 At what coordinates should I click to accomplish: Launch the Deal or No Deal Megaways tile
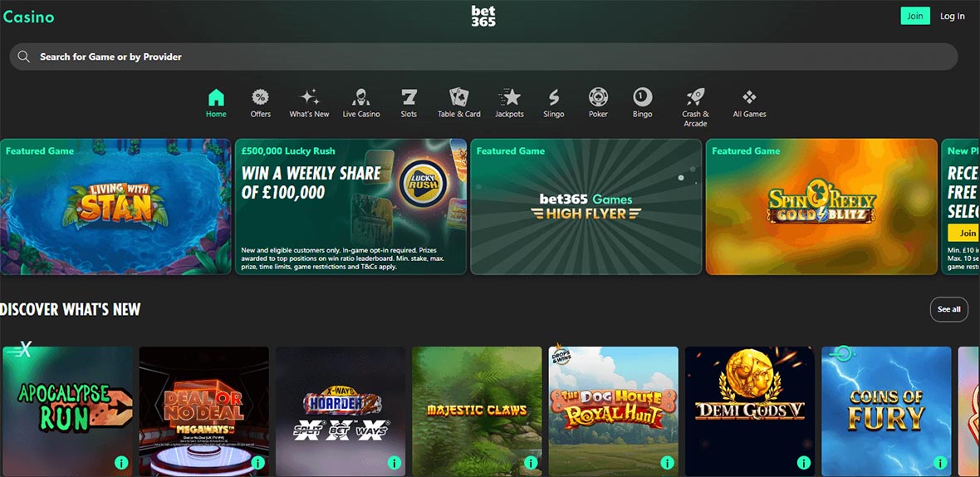pyautogui.click(x=203, y=411)
